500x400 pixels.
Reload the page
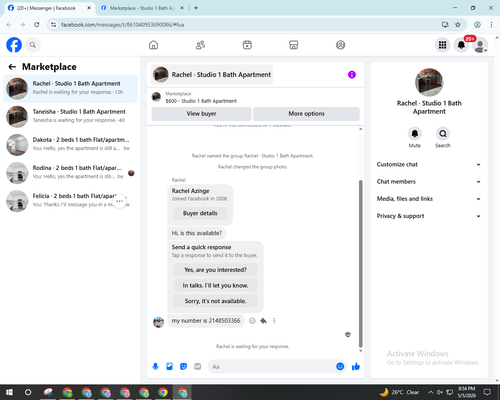tap(37, 25)
